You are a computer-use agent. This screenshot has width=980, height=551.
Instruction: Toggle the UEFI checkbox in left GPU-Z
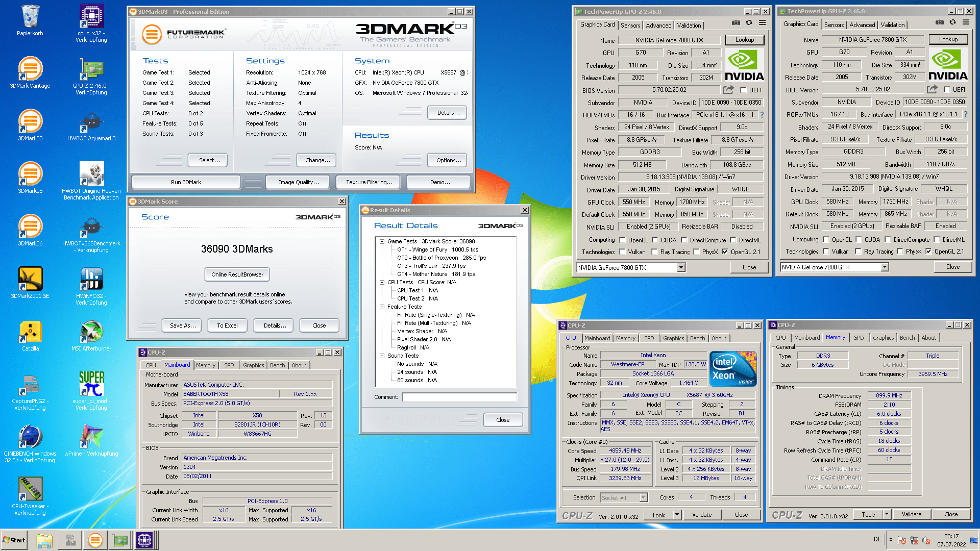pos(743,90)
